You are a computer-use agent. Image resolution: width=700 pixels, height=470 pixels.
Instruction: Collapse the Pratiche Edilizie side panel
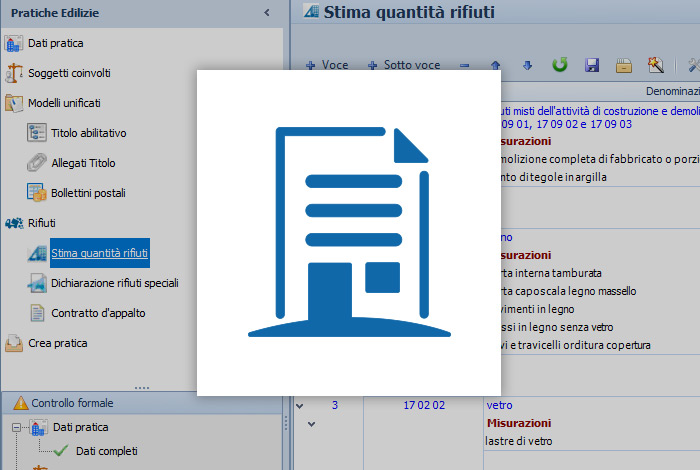[x=267, y=12]
